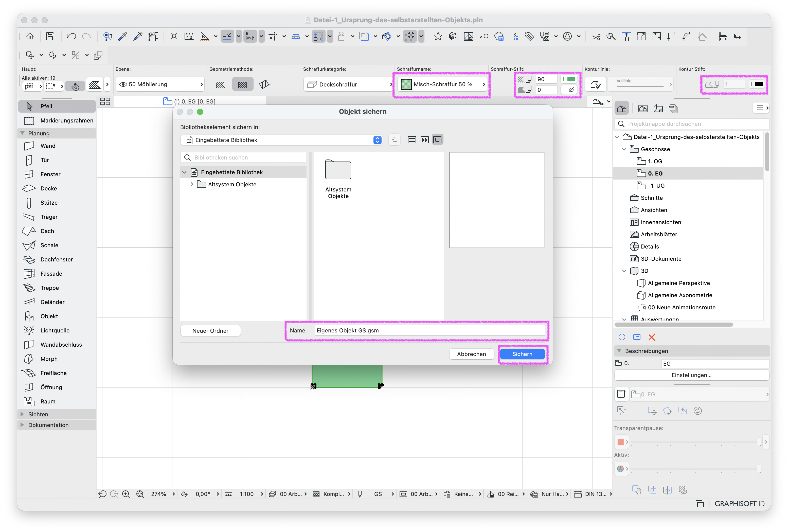Open the Layoutbuch navigator tab
Image resolution: width=788 pixels, height=532 pixels.
click(x=658, y=109)
